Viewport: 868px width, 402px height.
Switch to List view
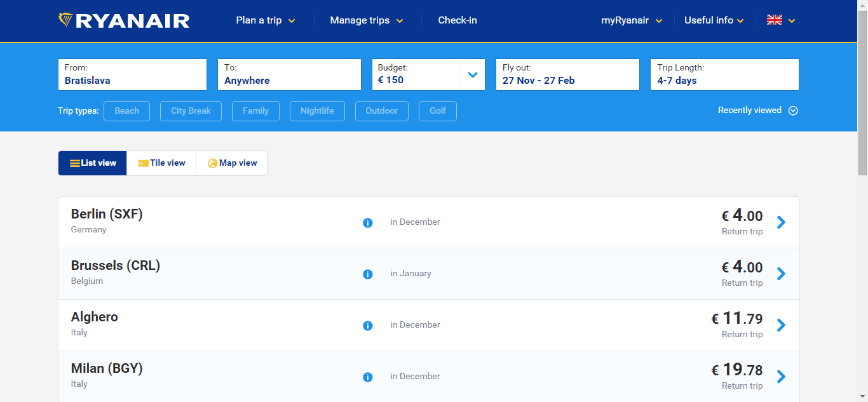pos(93,163)
